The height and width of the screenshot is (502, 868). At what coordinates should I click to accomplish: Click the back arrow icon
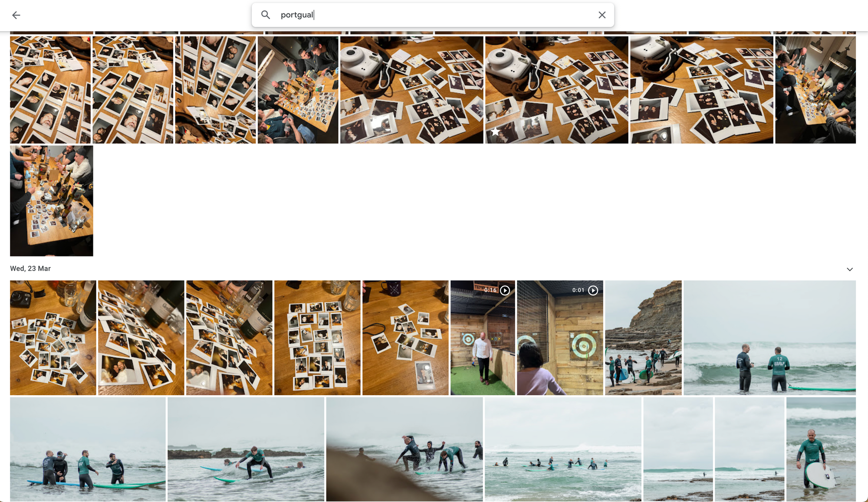pos(16,15)
